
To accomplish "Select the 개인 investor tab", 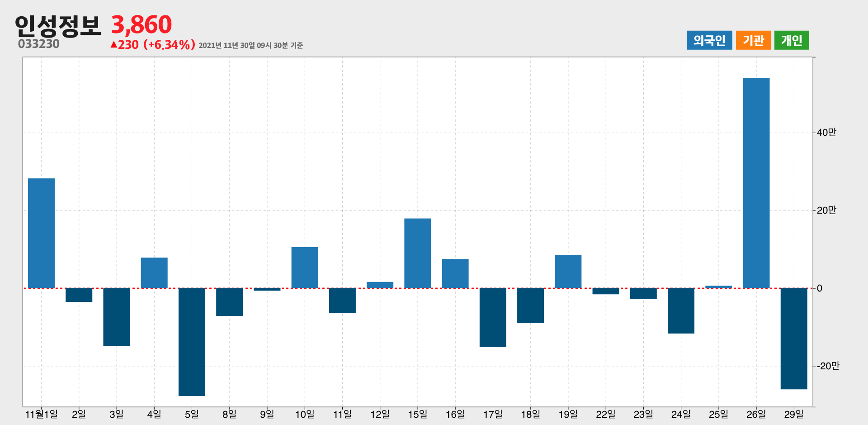I will 792,40.
